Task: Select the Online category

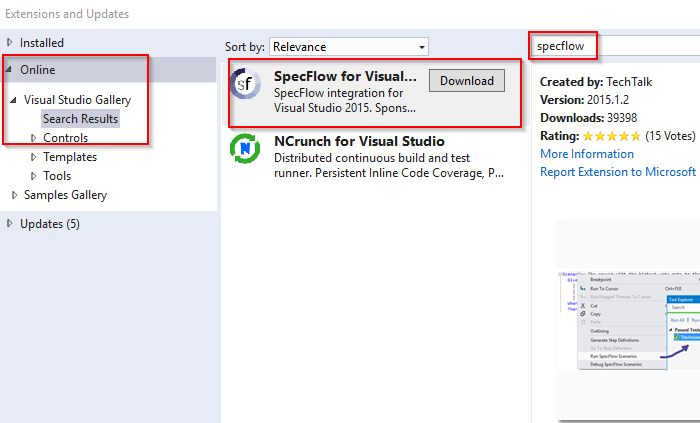Action: point(38,70)
